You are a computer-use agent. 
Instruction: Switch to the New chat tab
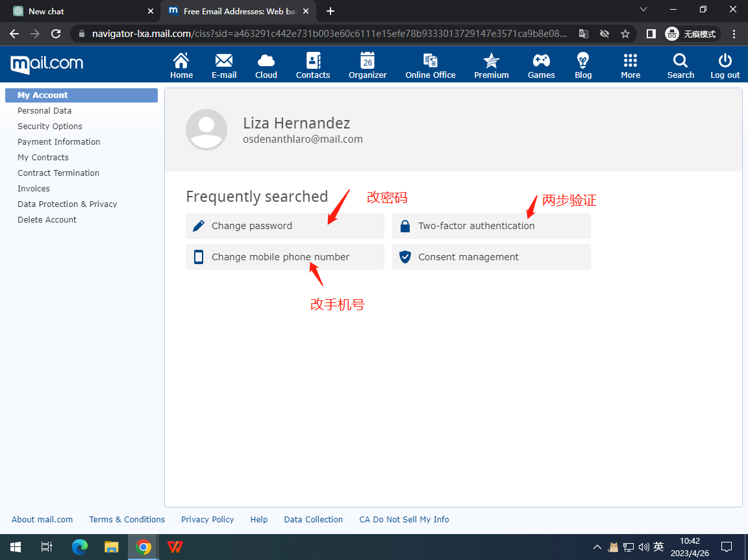(81, 11)
